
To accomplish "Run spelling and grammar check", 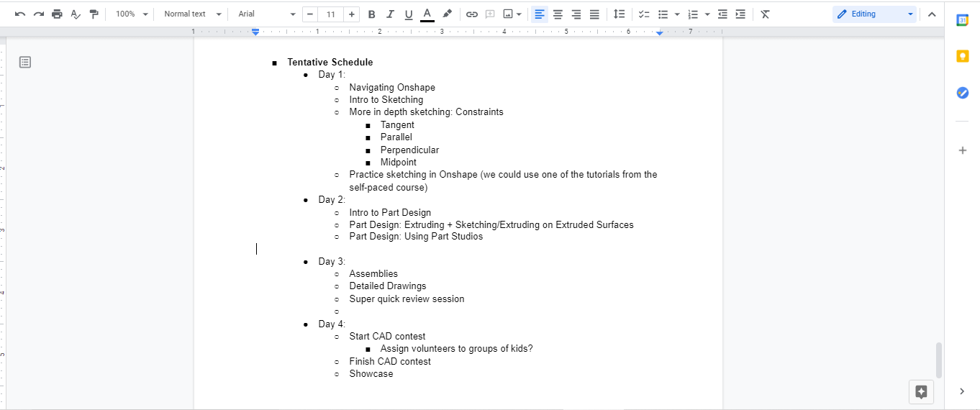I will (76, 14).
